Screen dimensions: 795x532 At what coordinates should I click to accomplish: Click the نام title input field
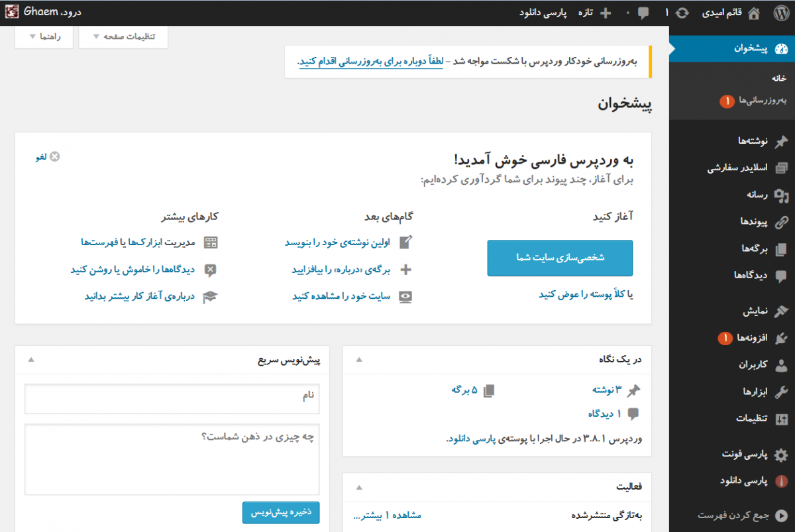pyautogui.click(x=172, y=398)
